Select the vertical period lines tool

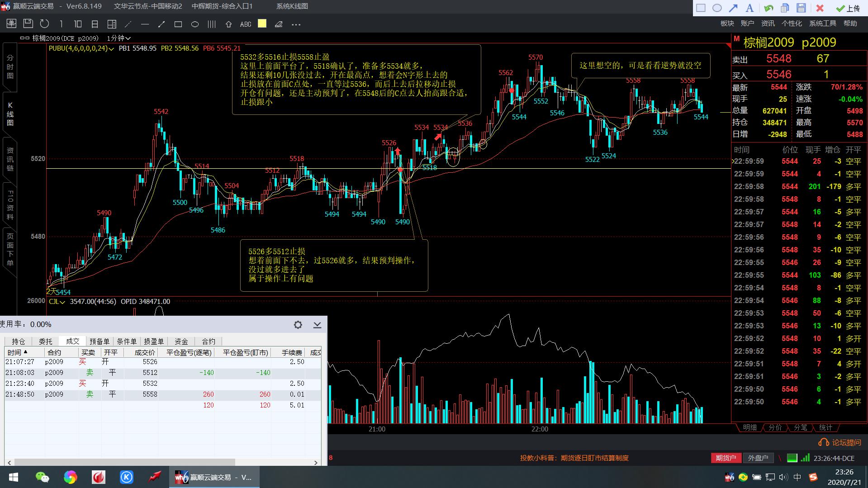pyautogui.click(x=212, y=24)
